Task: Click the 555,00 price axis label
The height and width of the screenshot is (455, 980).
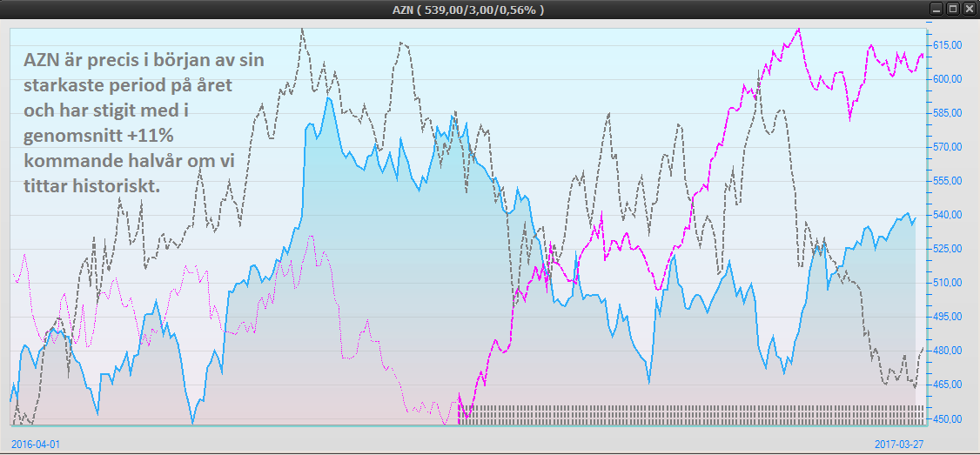Action: click(947, 181)
